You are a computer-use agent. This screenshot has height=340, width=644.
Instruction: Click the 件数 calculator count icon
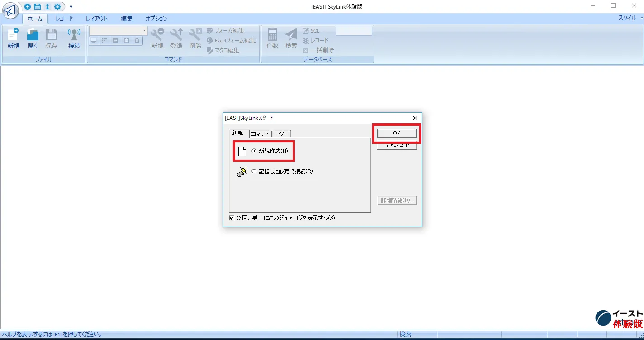coord(272,38)
